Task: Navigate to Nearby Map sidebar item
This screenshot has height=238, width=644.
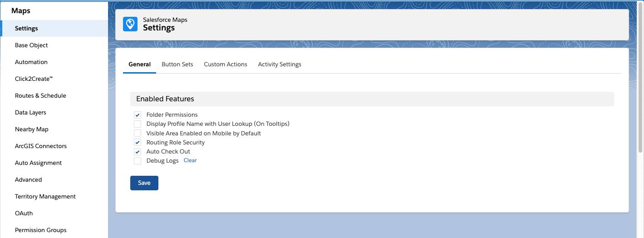Action: coord(54,129)
